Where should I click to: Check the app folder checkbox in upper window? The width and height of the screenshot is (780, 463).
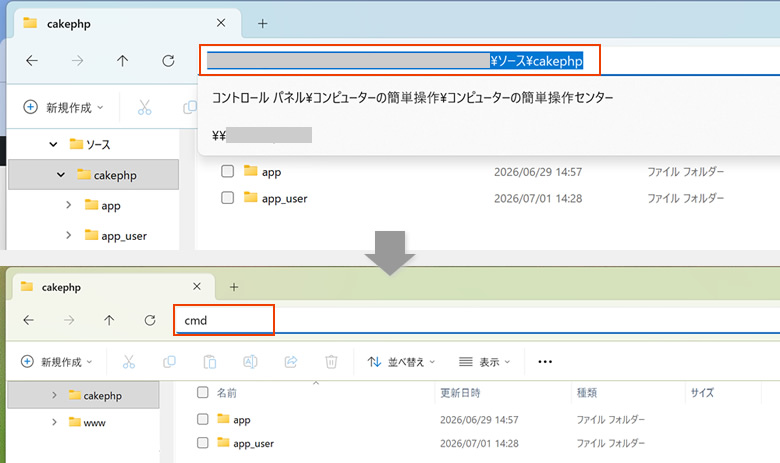[227, 171]
